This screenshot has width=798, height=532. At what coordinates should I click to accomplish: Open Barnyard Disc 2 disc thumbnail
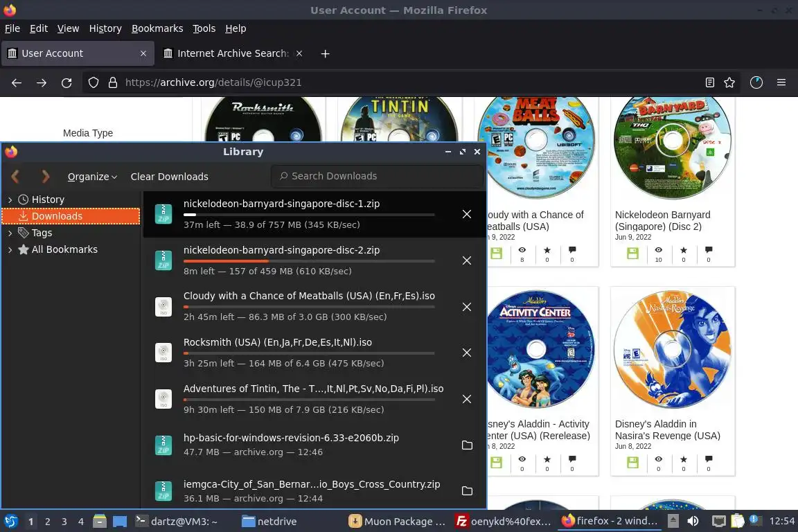pos(673,148)
